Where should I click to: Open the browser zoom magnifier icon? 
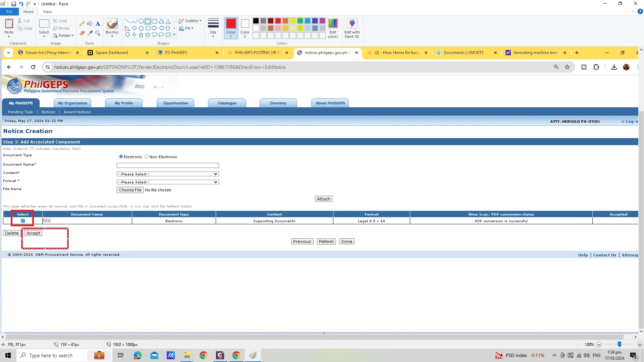(556, 67)
